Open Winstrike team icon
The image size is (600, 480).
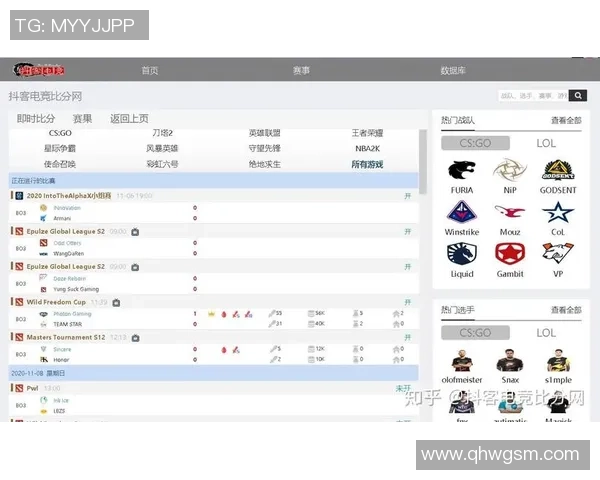(462, 213)
